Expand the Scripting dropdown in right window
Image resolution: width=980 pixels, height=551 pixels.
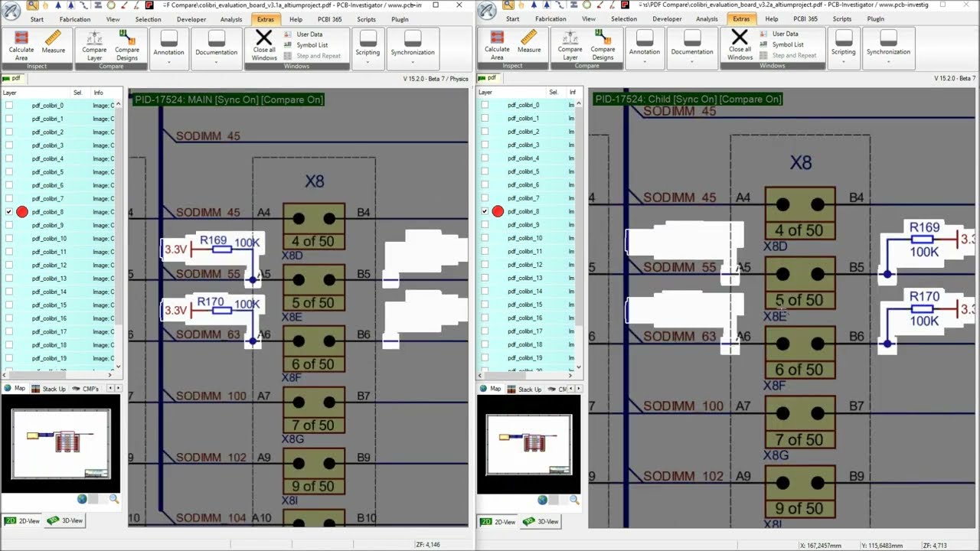[843, 47]
